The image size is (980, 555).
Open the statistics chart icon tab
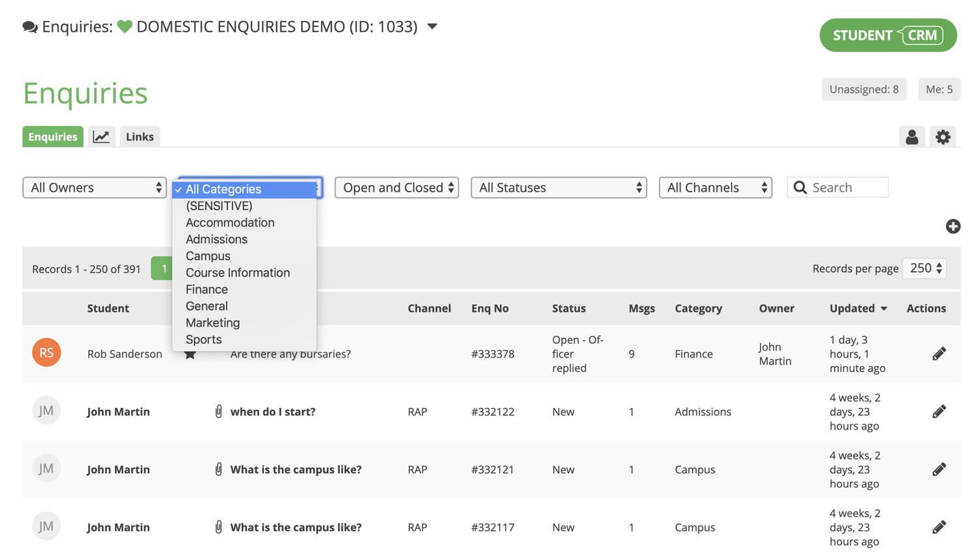tap(101, 137)
